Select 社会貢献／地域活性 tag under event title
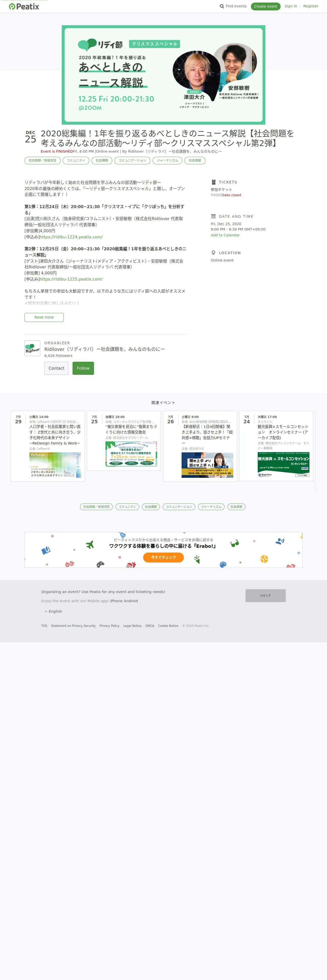This screenshot has width=327, height=980. (x=42, y=161)
